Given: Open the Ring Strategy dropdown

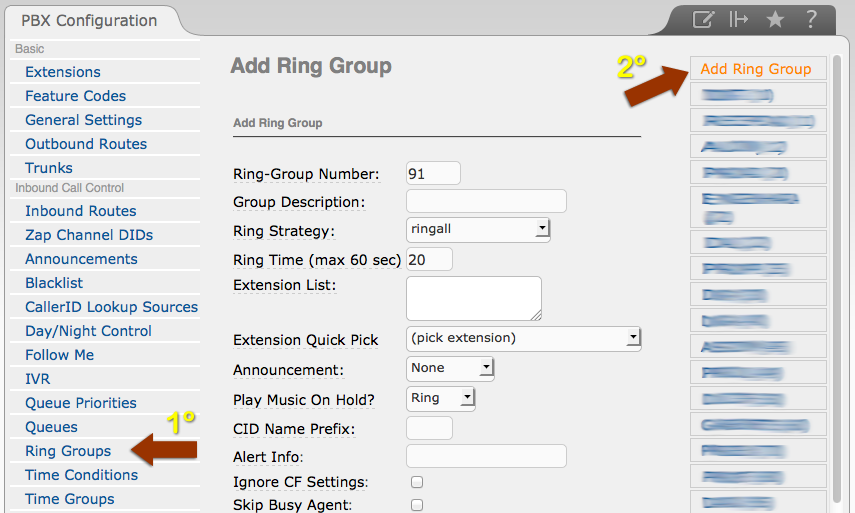Looking at the screenshot, I should click(478, 229).
